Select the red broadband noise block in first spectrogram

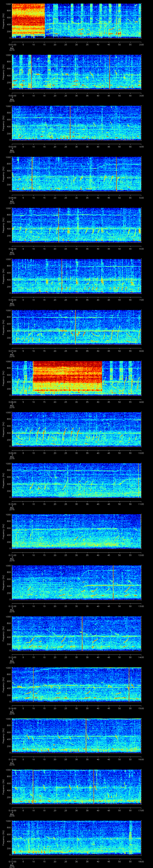point(28,20)
